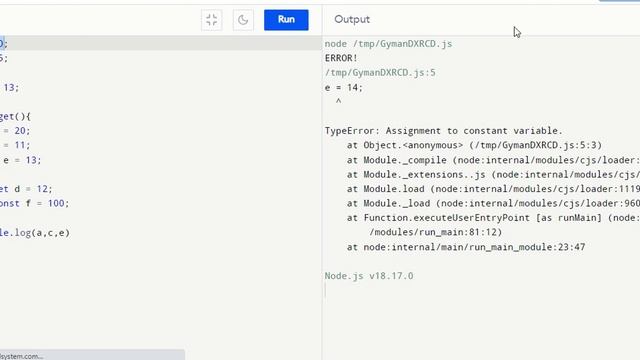Click 'at Function.executeUserEntryPoint' stack line
Viewport: 640px width, 360px height.
point(493,218)
